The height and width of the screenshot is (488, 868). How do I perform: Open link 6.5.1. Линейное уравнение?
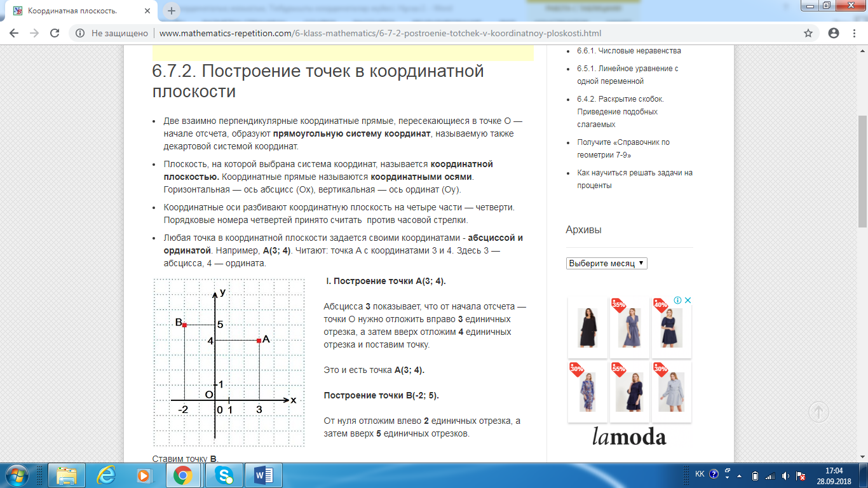[628, 75]
